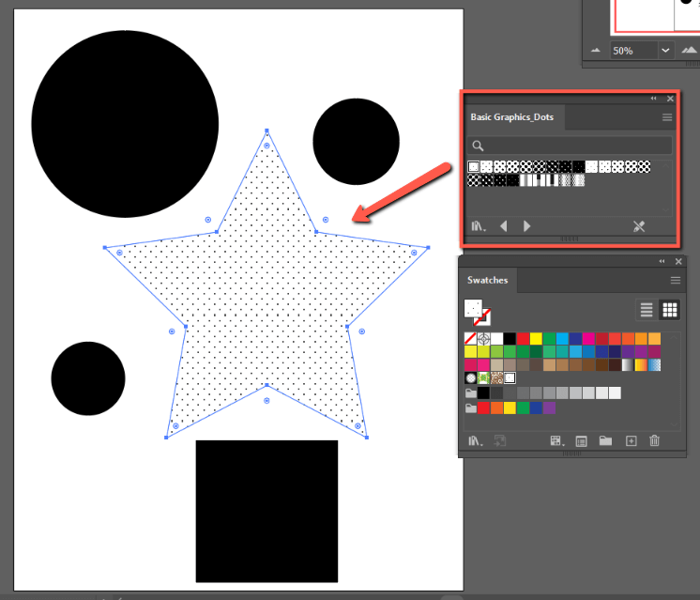The image size is (700, 600).
Task: Select the black square at artboard bottom
Action: pyautogui.click(x=267, y=511)
